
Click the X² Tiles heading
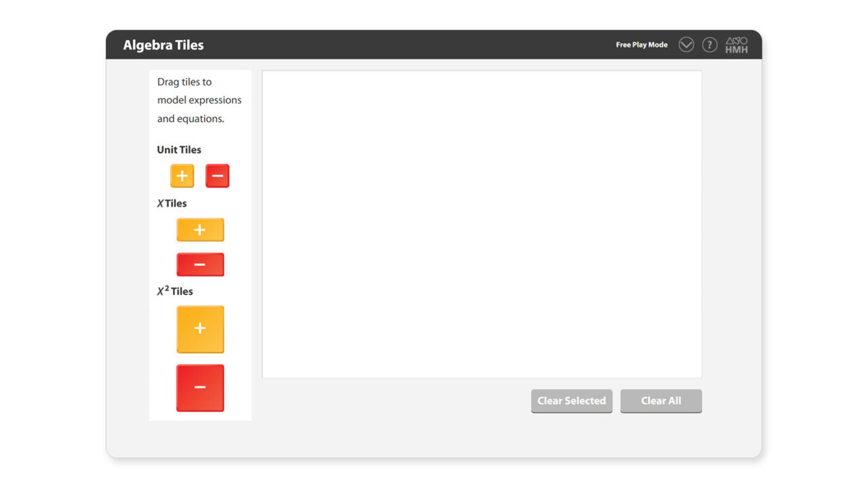(x=175, y=291)
